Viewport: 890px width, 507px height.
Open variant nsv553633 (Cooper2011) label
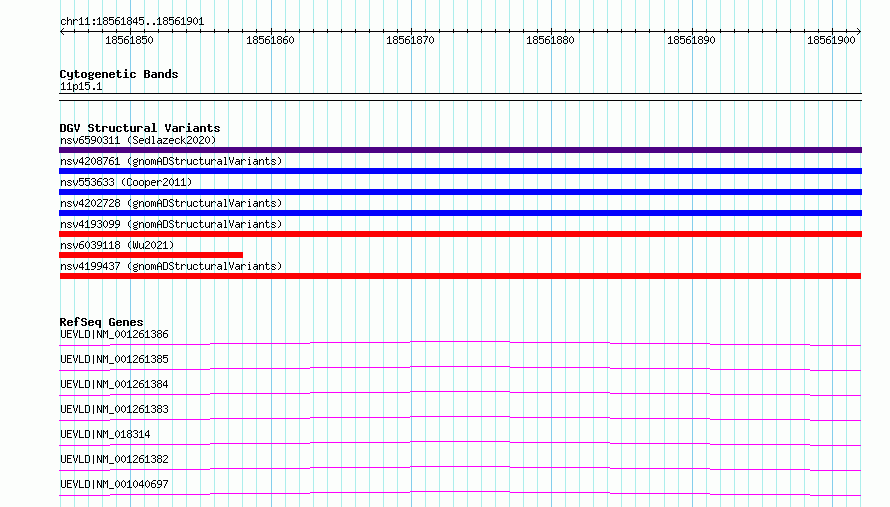(x=126, y=182)
